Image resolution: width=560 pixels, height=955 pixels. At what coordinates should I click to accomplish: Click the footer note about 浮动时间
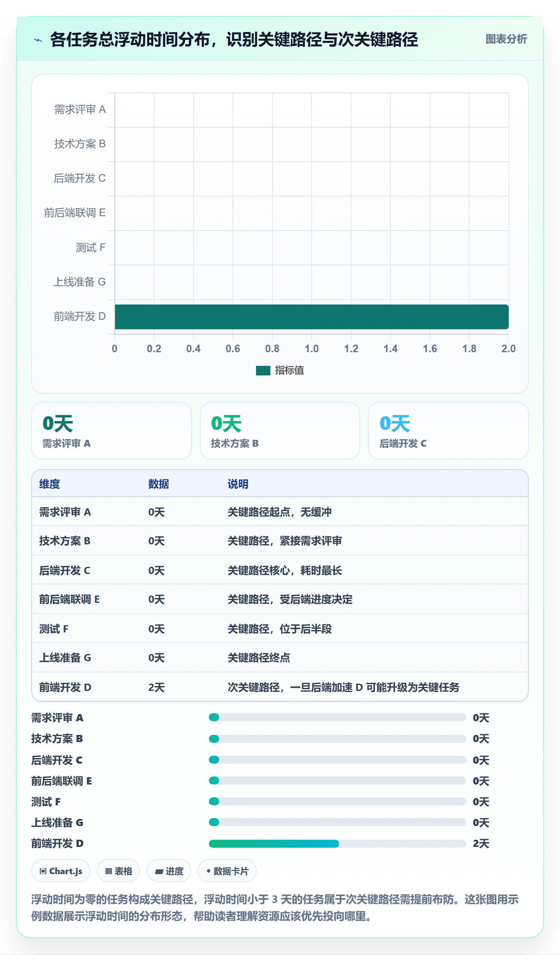[x=275, y=907]
